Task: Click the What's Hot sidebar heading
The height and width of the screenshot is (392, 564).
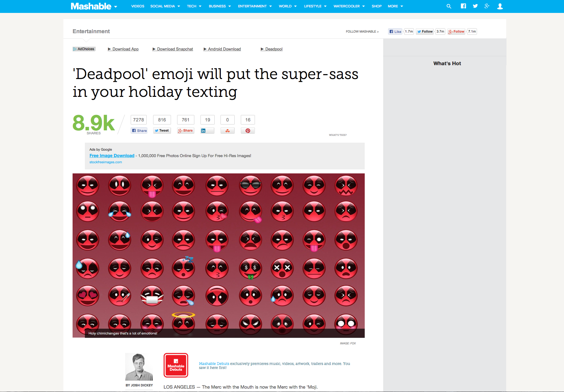Action: click(x=447, y=63)
